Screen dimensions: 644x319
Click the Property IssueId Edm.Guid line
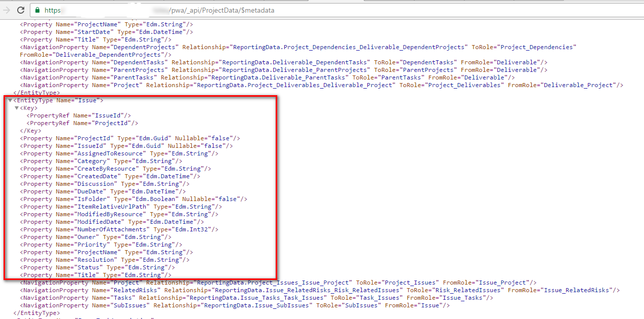pos(126,146)
